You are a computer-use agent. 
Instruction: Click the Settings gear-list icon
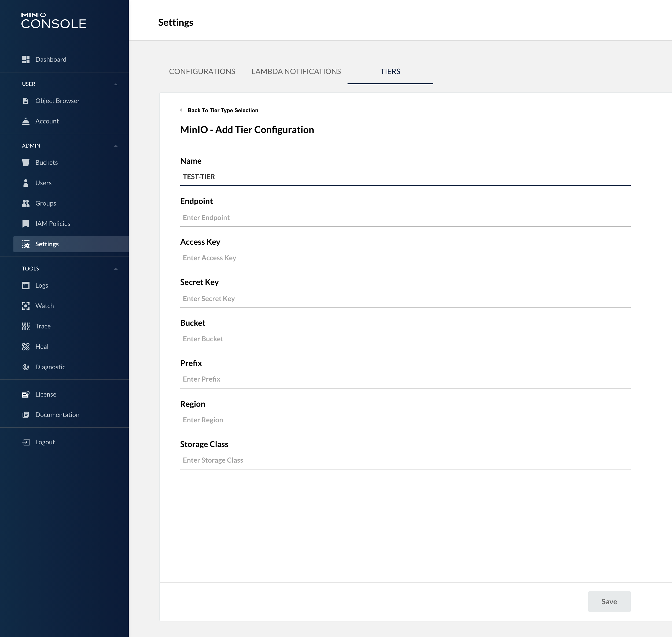[x=26, y=244]
